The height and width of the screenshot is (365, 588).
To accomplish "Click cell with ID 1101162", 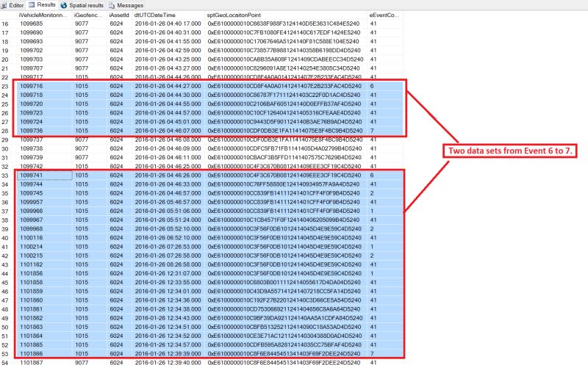I will coord(32,264).
